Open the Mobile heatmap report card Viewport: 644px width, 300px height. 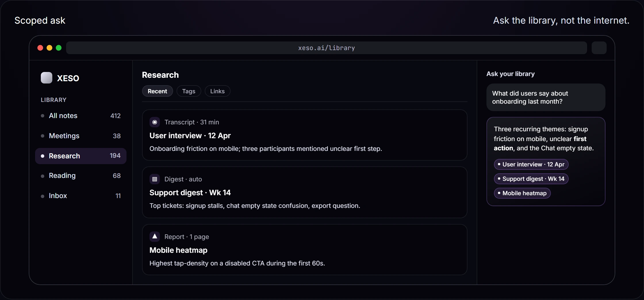tap(305, 250)
